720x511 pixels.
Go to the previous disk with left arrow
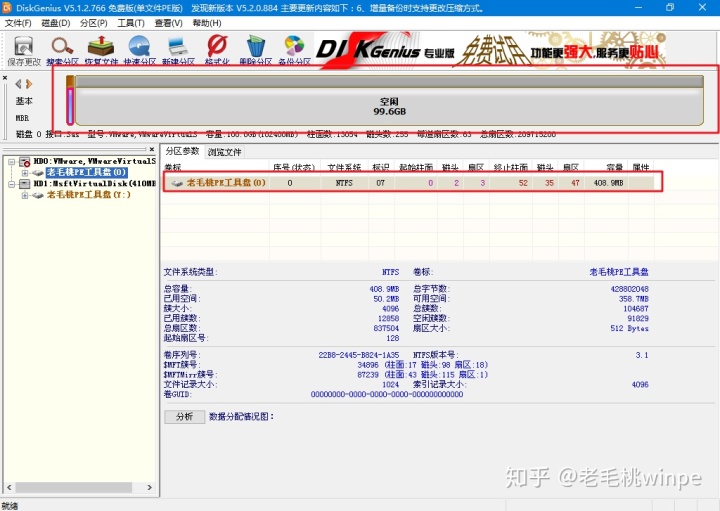[18, 84]
